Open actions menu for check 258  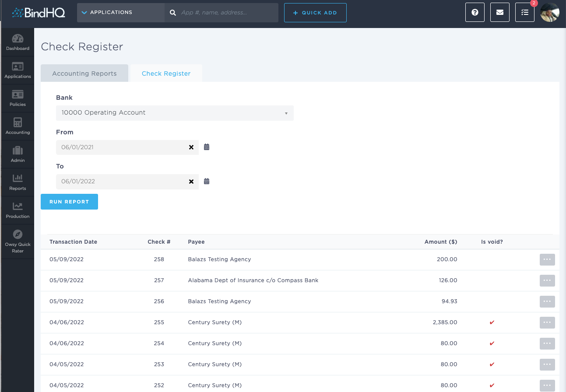[x=547, y=259]
